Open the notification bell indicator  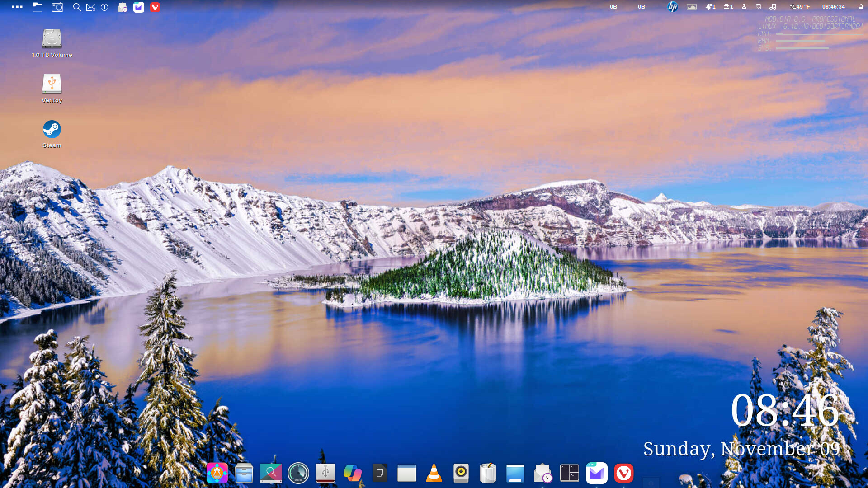(x=710, y=7)
